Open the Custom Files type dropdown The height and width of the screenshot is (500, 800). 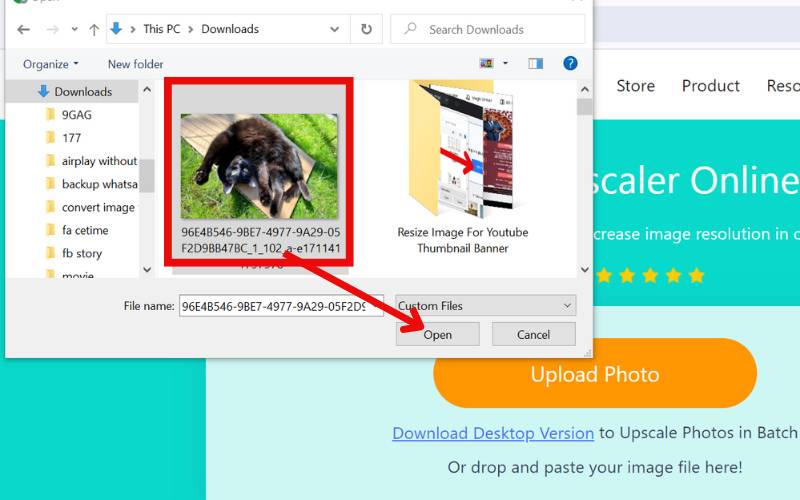point(486,306)
